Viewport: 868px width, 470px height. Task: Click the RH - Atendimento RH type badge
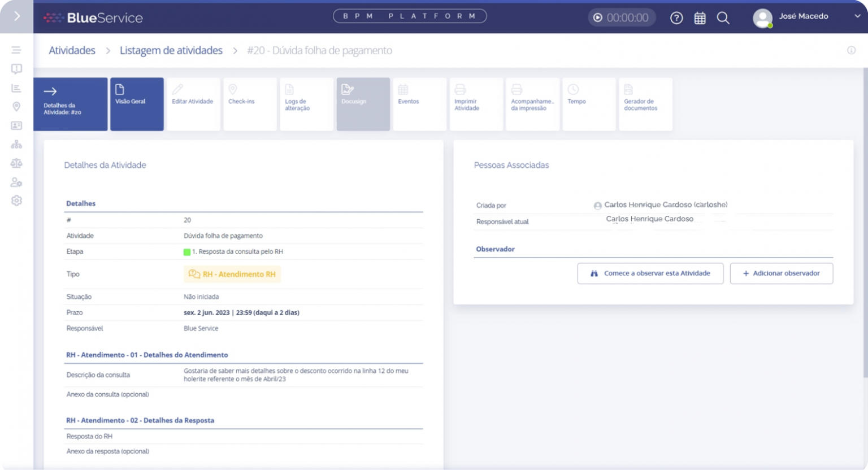pos(232,274)
